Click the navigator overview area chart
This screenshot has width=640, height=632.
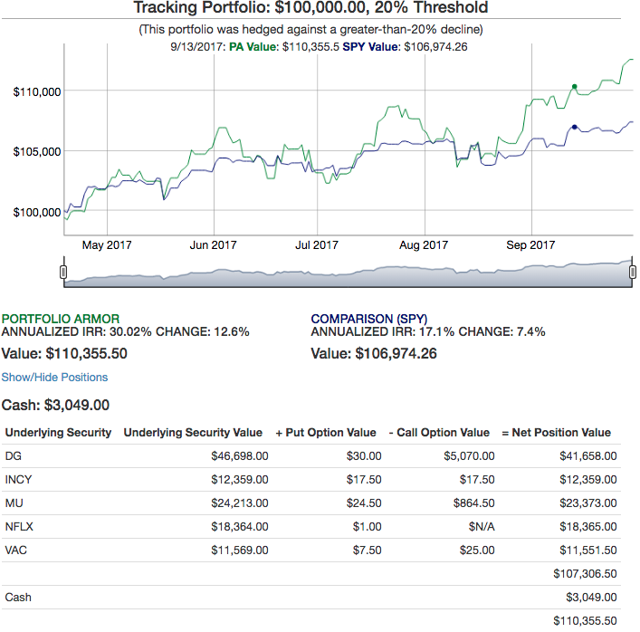click(348, 273)
